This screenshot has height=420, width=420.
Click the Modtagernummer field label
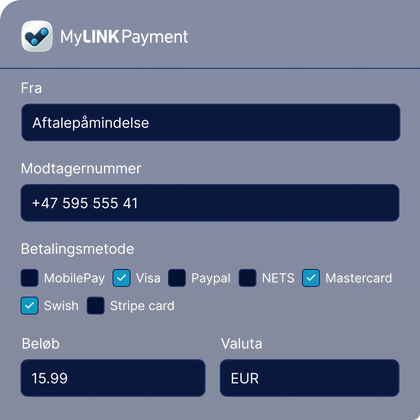tap(81, 169)
